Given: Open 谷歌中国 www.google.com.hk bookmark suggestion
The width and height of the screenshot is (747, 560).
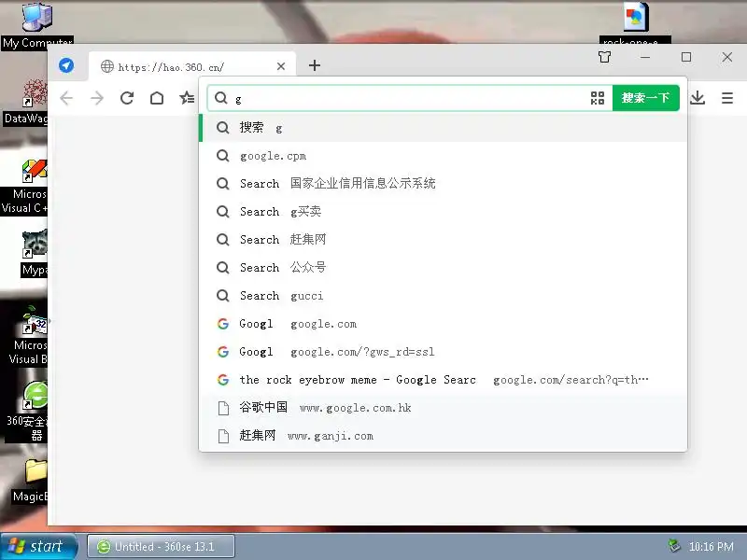Looking at the screenshot, I should tap(443, 408).
